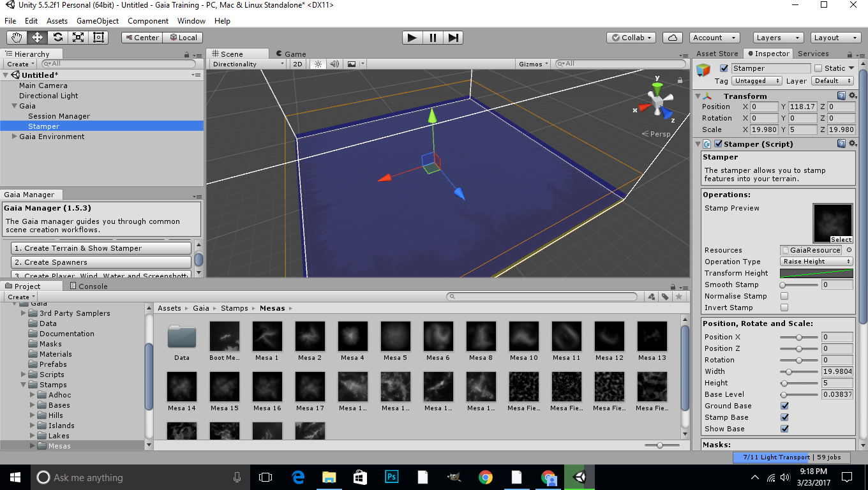Uncheck Ground Base option
Screen dimensions: 868x490
(784, 406)
